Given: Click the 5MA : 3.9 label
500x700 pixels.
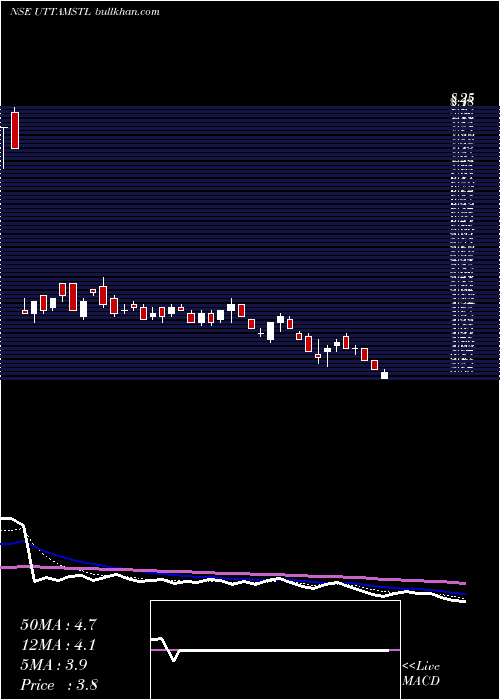Looking at the screenshot, I should pyautogui.click(x=54, y=664).
